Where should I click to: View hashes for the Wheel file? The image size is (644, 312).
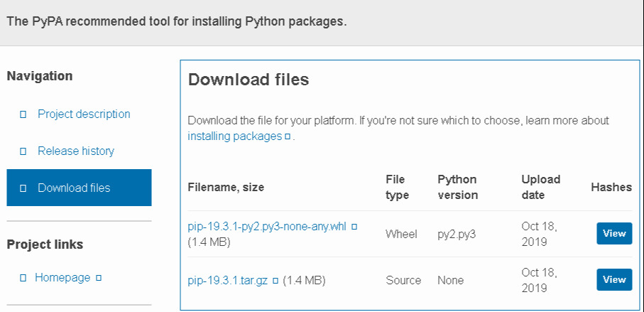click(613, 233)
